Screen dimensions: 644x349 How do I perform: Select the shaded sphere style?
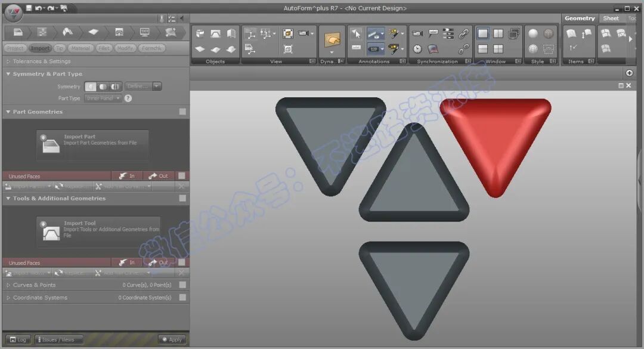(533, 33)
